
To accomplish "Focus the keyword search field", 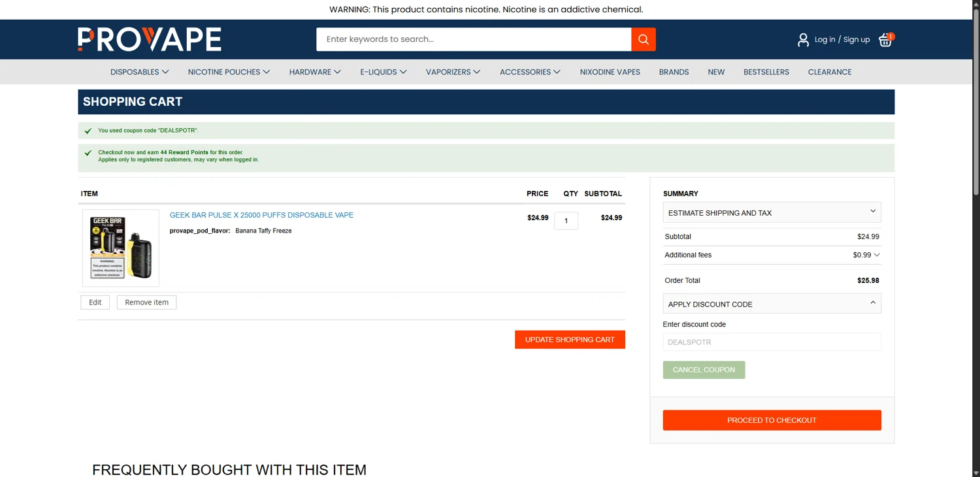I will [x=474, y=39].
